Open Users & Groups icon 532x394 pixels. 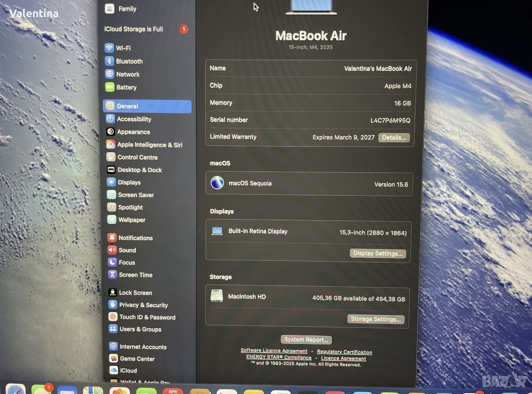[113, 329]
